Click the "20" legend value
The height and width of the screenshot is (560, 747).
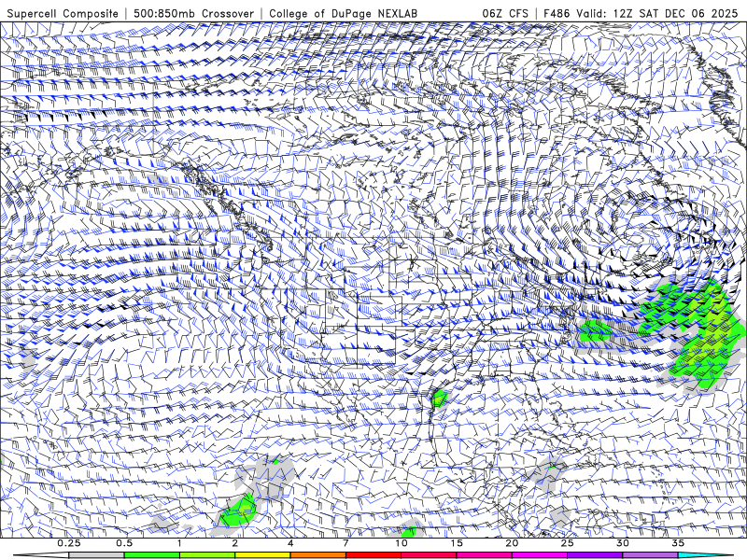[512, 543]
